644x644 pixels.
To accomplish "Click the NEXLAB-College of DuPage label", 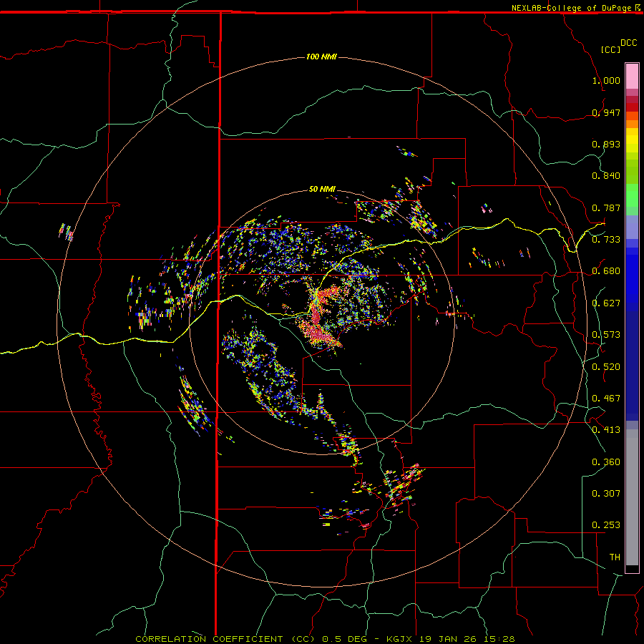I will point(572,8).
